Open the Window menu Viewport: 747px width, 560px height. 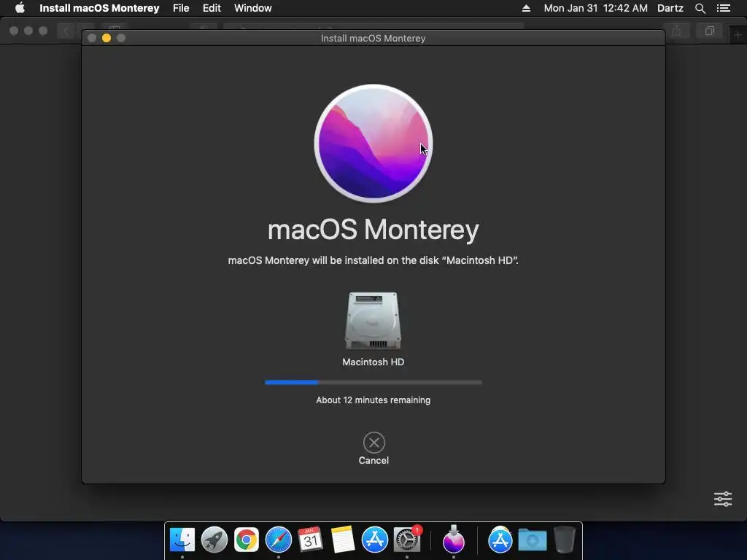click(x=253, y=8)
